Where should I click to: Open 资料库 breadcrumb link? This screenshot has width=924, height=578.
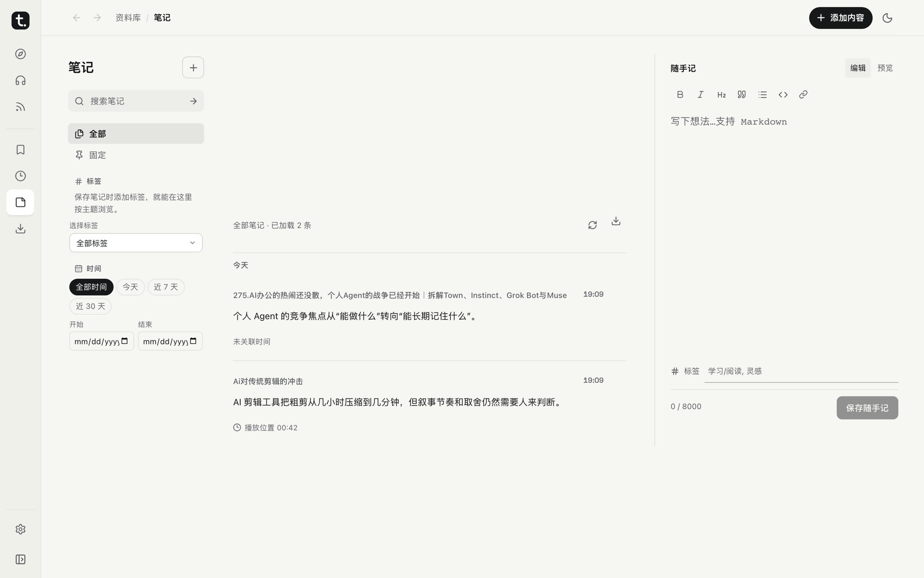coord(128,18)
